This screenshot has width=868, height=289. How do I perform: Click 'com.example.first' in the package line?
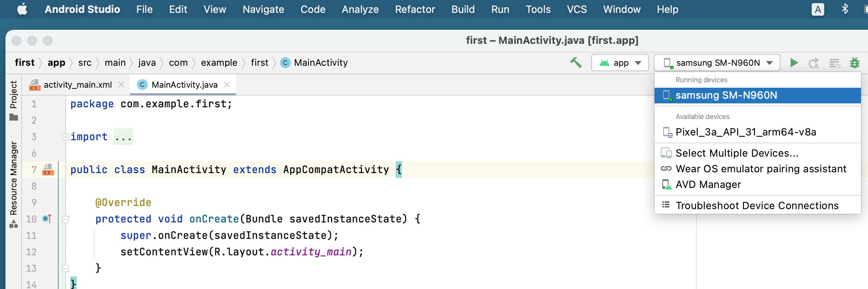click(x=174, y=104)
